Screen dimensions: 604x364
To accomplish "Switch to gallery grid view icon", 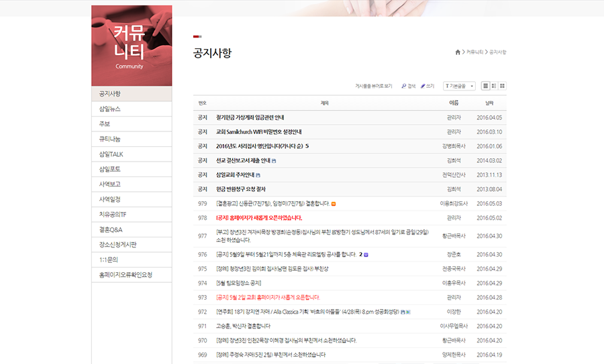I will 502,86.
